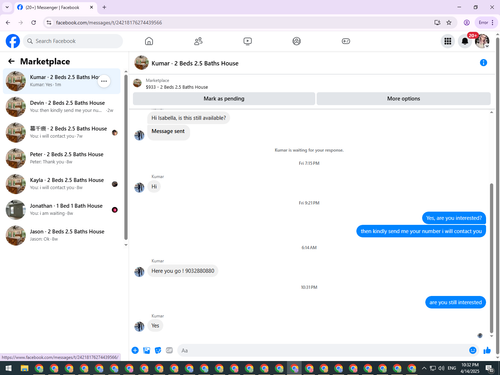Viewport: 500px width, 375px height.
Task: Choose a GIF icon in the composer
Action: click(x=169, y=350)
